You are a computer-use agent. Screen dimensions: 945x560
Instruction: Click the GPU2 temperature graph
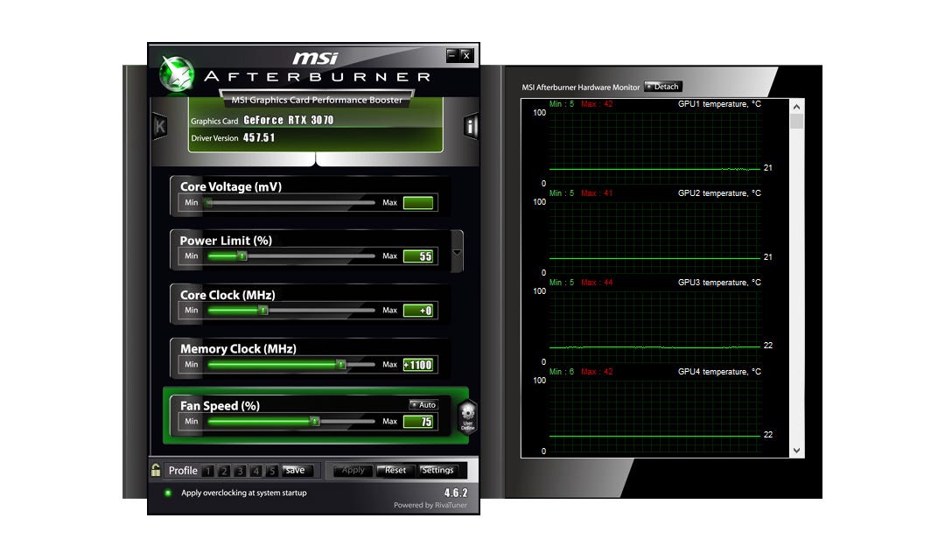click(x=655, y=236)
